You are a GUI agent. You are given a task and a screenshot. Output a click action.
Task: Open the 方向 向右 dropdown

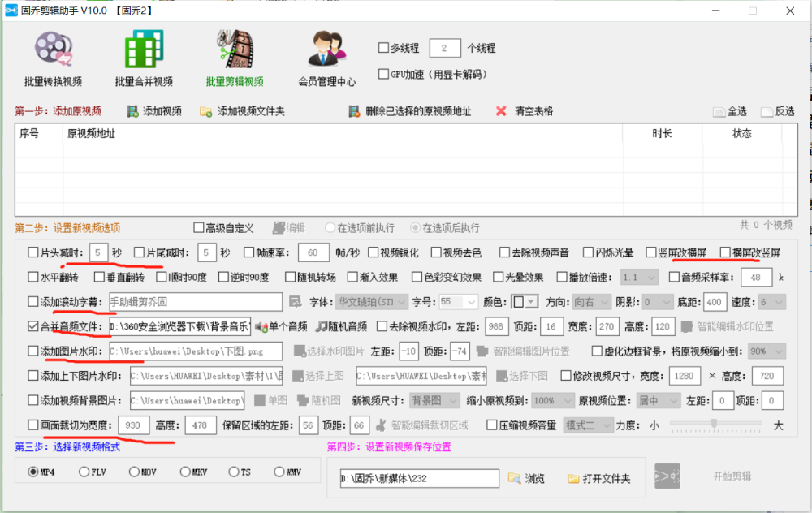(591, 302)
